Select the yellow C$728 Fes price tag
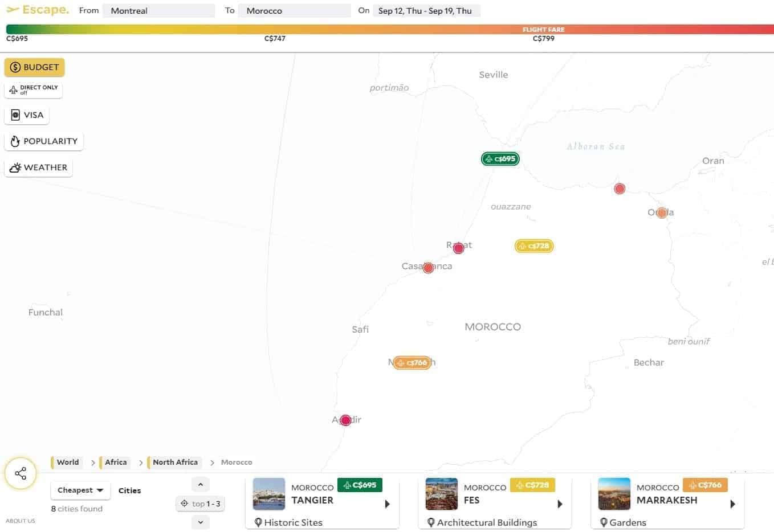Image resolution: width=774 pixels, height=532 pixels. (x=534, y=246)
